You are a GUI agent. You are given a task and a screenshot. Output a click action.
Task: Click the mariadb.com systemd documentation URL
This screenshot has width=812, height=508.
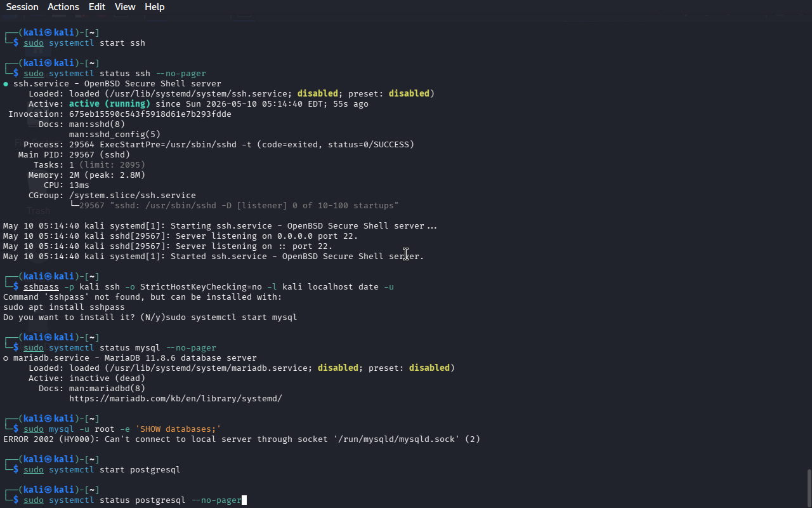tap(176, 399)
